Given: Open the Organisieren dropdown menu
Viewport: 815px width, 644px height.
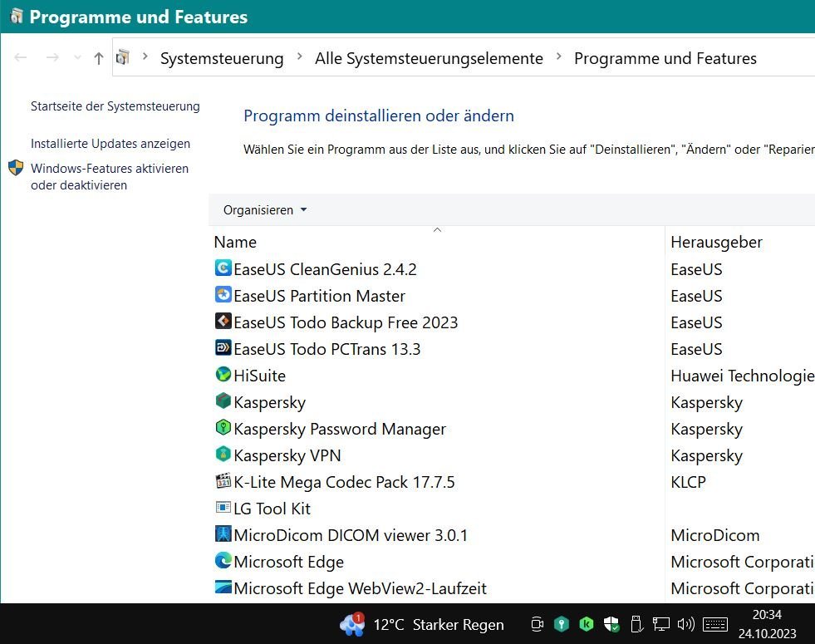Looking at the screenshot, I should [265, 210].
